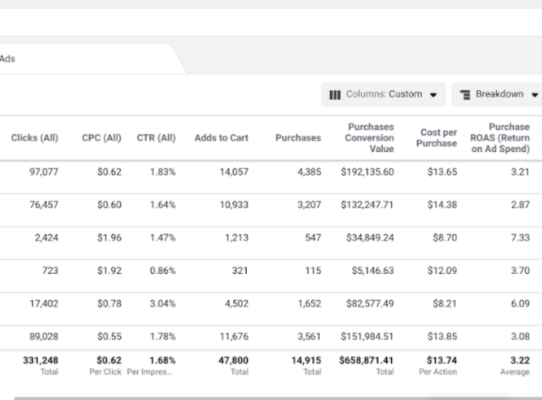The image size is (542, 400).
Task: Select ROAS value 2.87
Action: (521, 205)
